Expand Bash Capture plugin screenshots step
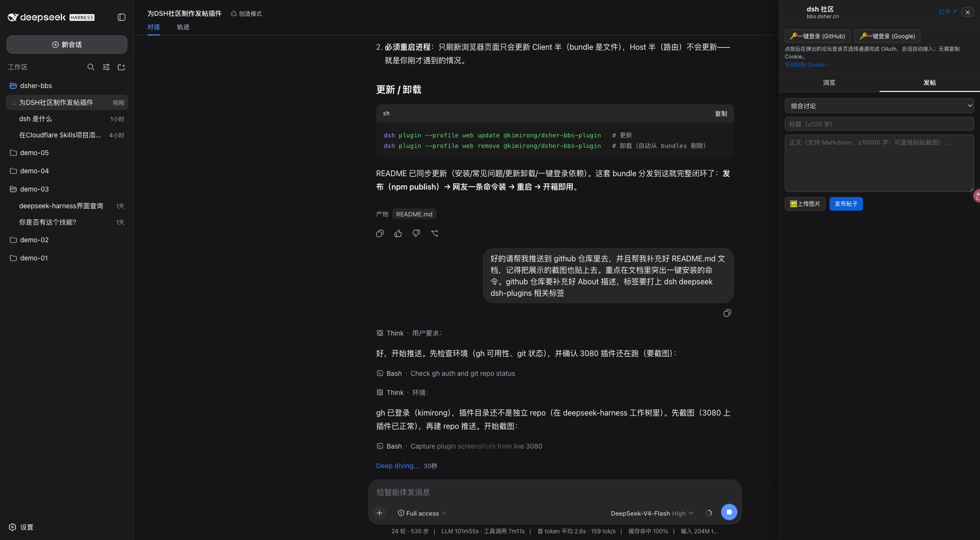Image resolution: width=980 pixels, height=540 pixels. pos(459,446)
